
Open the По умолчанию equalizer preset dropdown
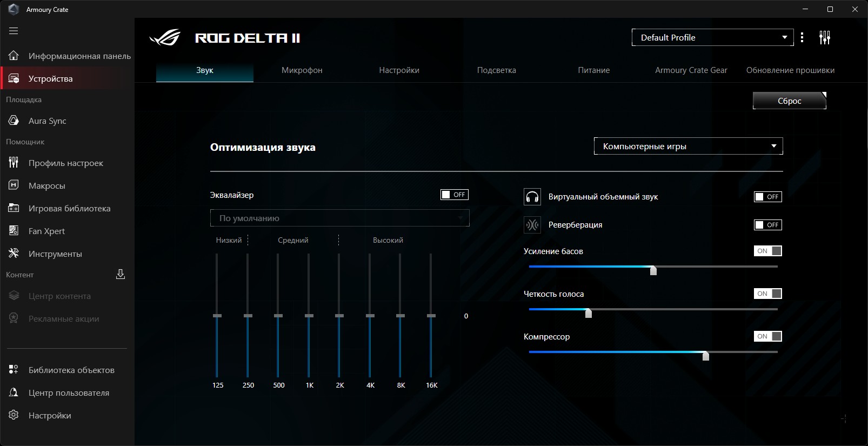tap(340, 218)
